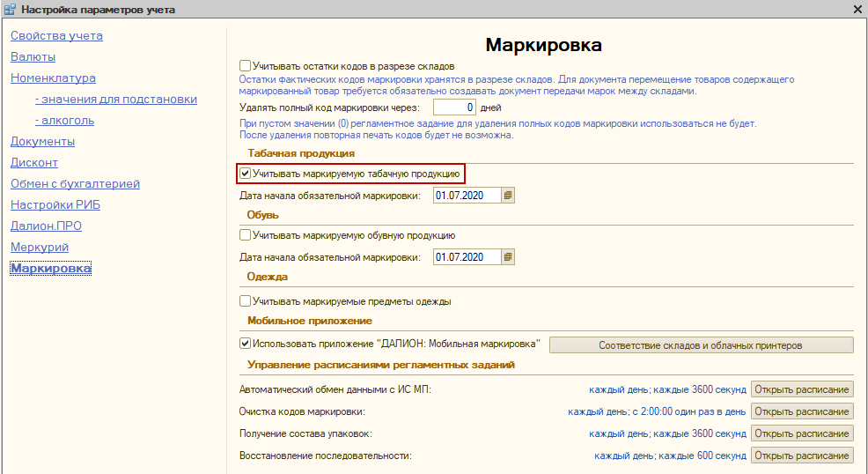Open the 'Дисконт' section
This screenshot has height=474, width=868.
click(34, 162)
